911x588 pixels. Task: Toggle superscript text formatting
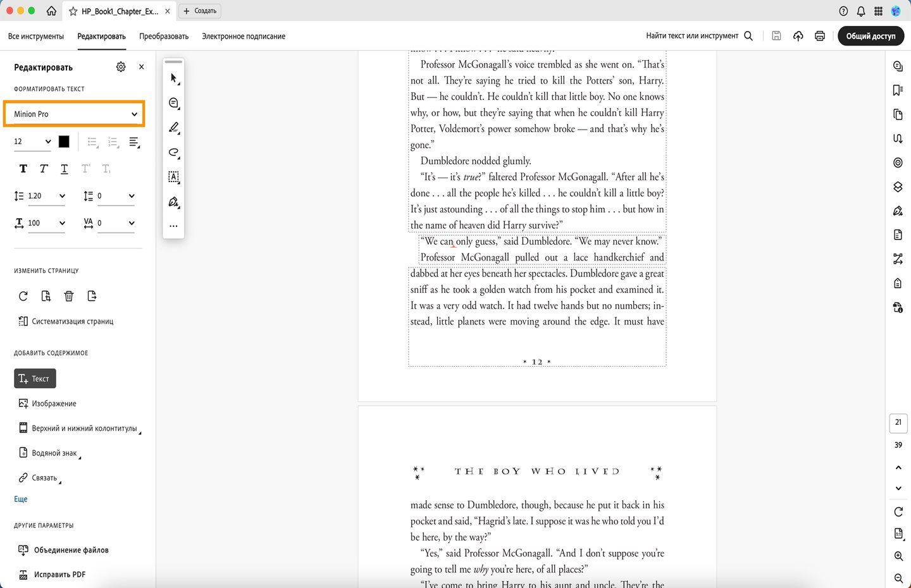85,169
